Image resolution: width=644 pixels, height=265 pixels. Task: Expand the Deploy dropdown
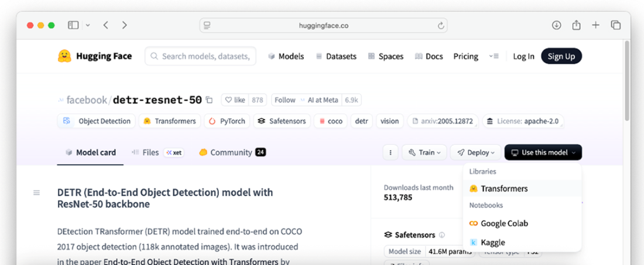click(476, 152)
